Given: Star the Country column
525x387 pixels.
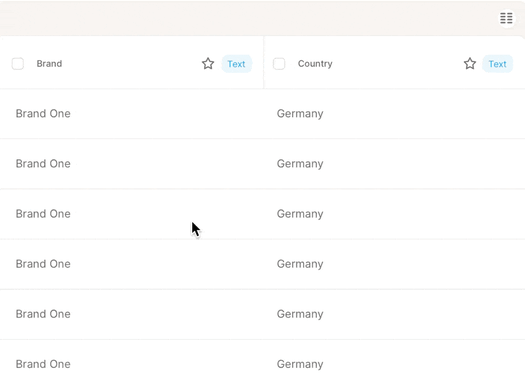Looking at the screenshot, I should 470,64.
